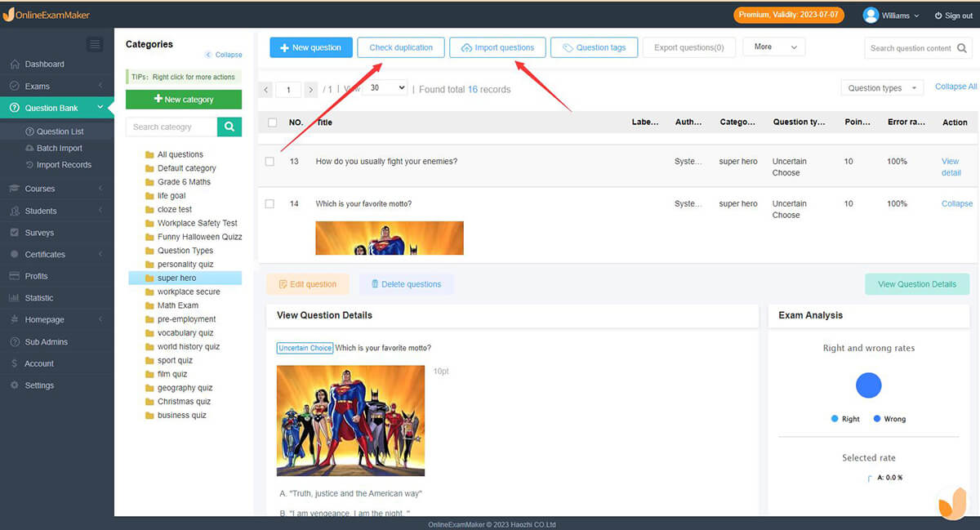Click View Question Details button
The height and width of the screenshot is (530, 980).
916,283
